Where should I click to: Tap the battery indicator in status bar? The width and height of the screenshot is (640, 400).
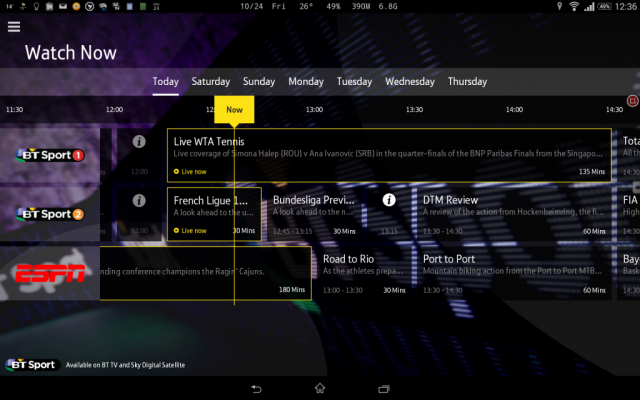604,6
